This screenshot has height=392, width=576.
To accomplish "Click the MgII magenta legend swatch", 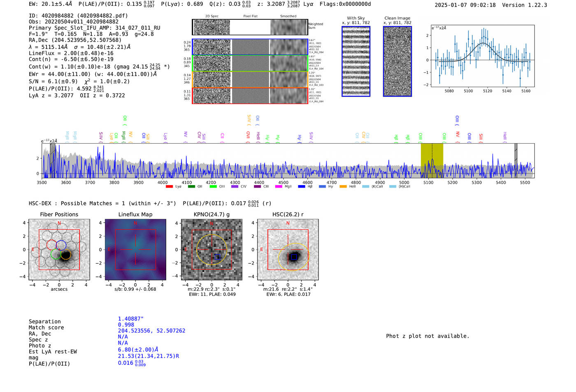I will (x=279, y=187).
